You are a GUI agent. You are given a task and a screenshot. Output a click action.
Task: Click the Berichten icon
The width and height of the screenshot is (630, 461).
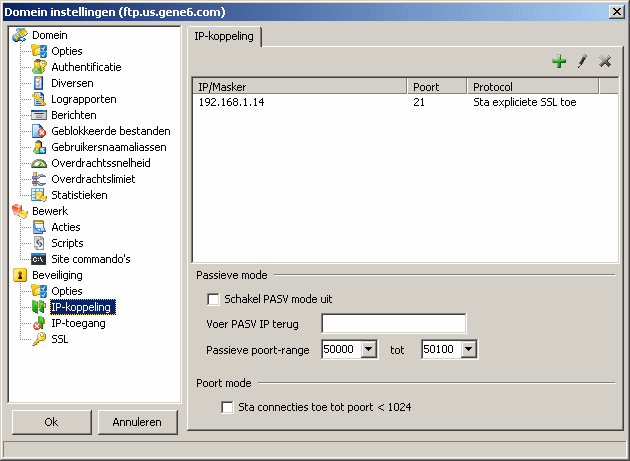tap(39, 115)
